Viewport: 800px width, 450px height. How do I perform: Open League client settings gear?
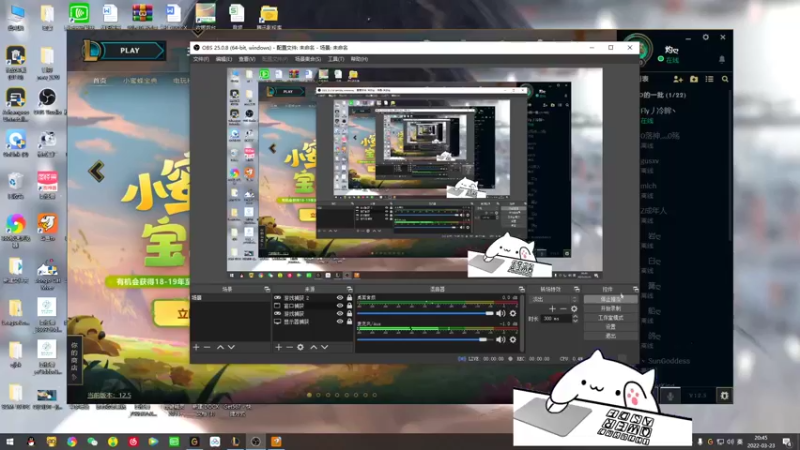pos(706,37)
